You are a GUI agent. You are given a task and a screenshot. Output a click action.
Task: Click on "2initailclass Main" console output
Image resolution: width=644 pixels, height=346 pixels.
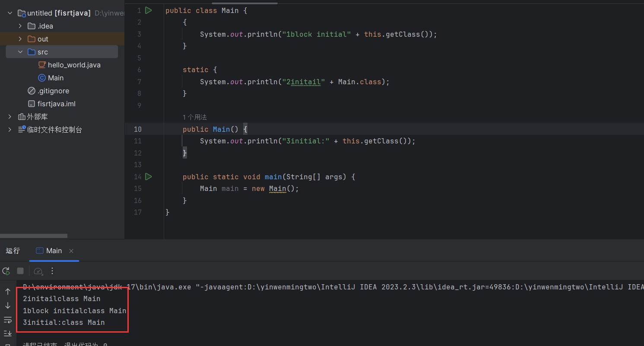coord(62,298)
